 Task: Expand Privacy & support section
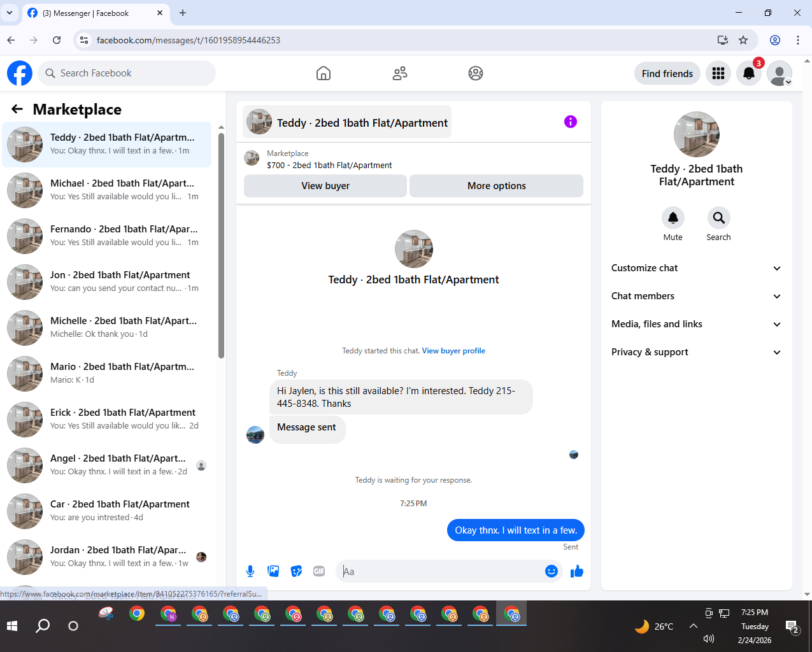[697, 352]
